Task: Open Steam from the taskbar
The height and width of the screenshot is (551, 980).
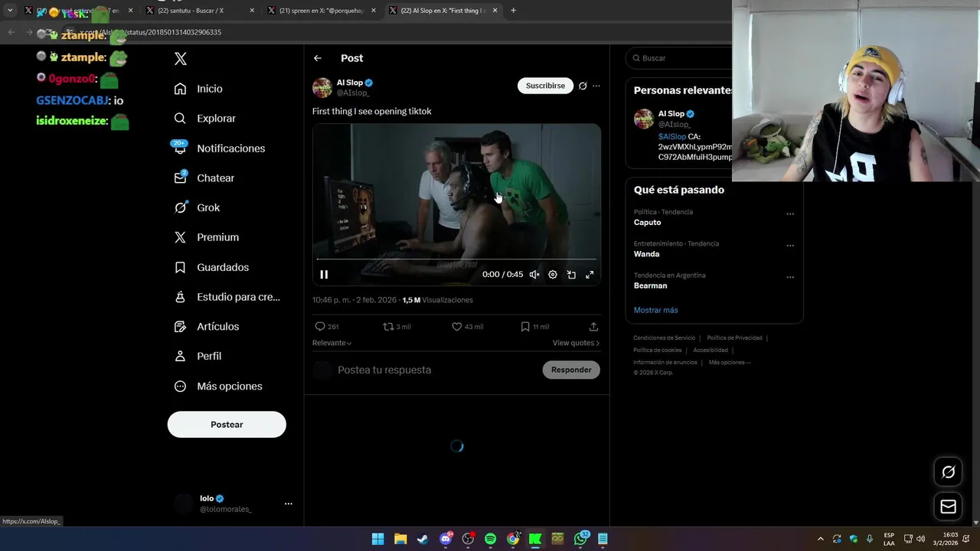Action: coord(423,539)
